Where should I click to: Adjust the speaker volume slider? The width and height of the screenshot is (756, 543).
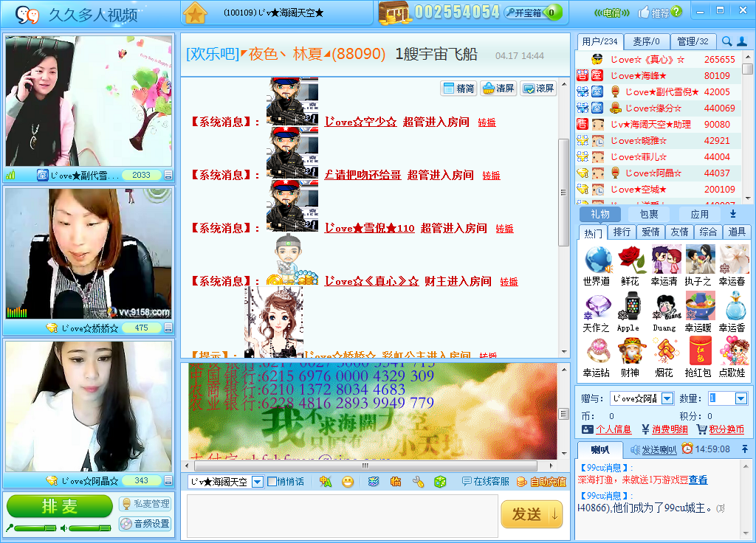(90, 528)
